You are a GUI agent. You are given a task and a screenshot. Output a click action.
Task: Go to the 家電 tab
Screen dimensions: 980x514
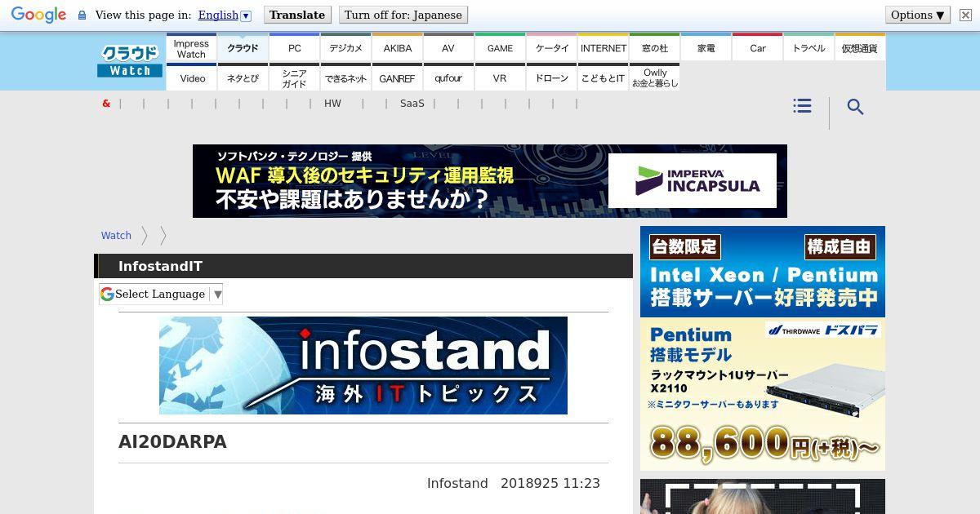(706, 48)
